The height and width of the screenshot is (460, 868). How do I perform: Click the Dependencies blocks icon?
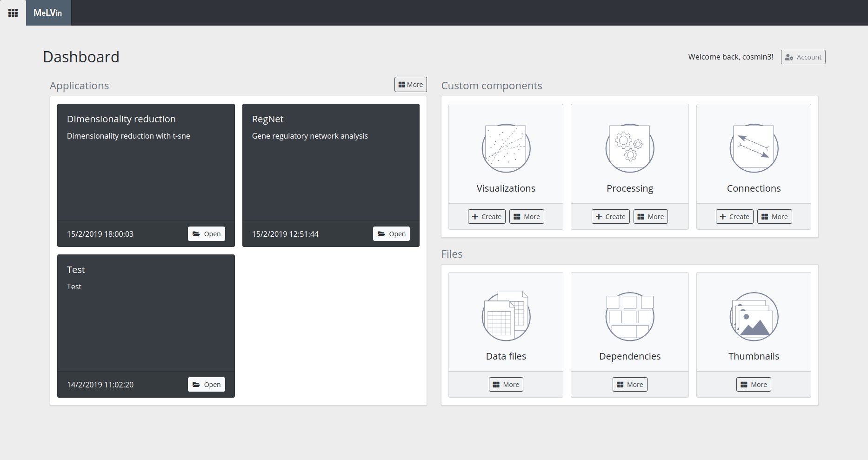pyautogui.click(x=629, y=316)
